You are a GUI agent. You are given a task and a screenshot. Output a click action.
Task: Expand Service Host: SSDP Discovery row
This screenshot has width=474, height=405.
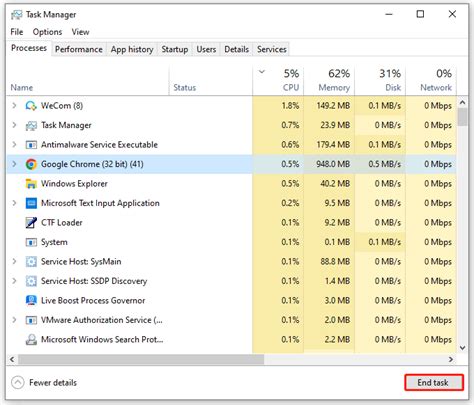coord(14,281)
